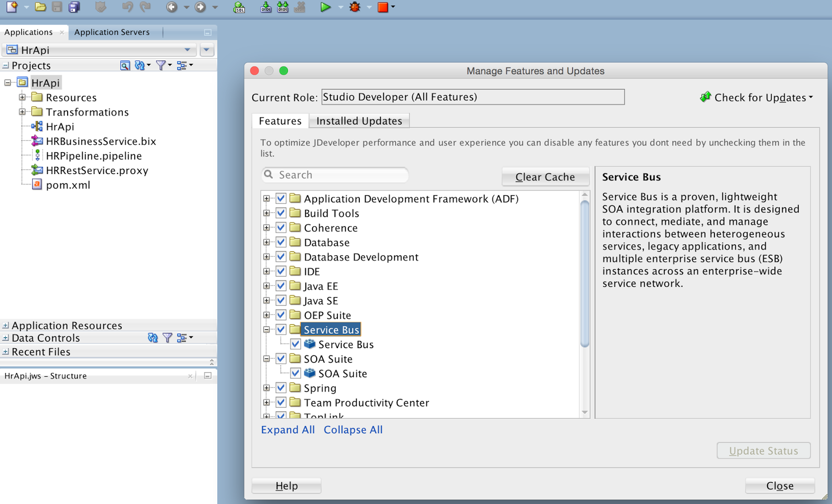Click the features Search field
The image size is (832, 504).
(x=335, y=175)
